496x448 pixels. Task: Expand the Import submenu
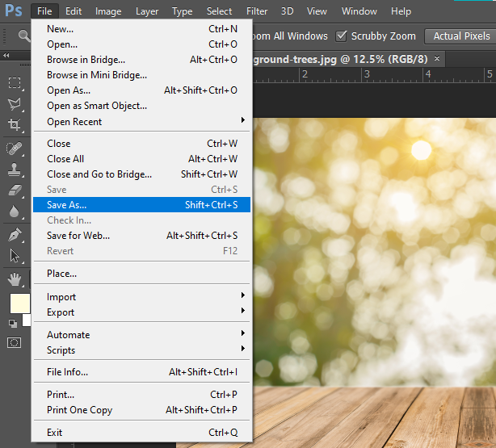(x=141, y=297)
